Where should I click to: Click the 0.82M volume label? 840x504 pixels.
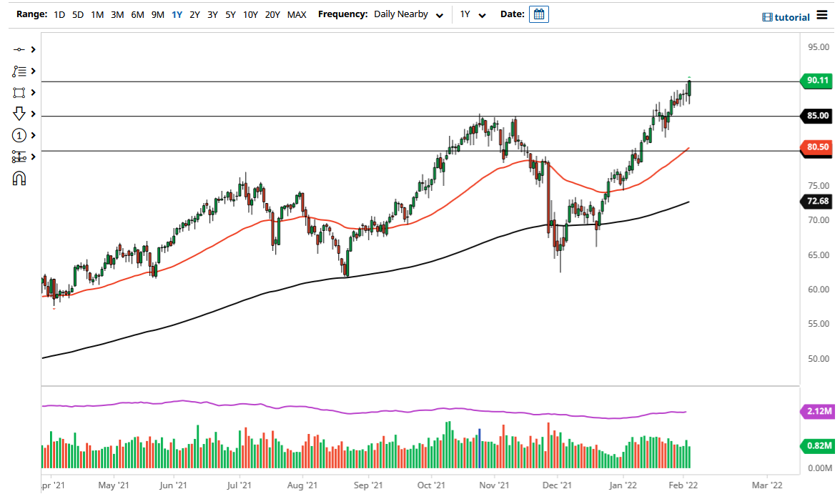coord(818,445)
